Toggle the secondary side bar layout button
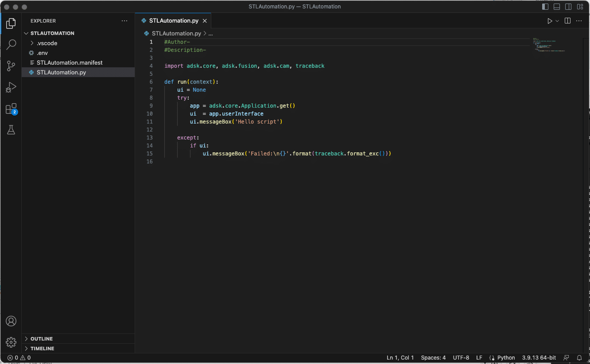The image size is (590, 364). pyautogui.click(x=568, y=7)
